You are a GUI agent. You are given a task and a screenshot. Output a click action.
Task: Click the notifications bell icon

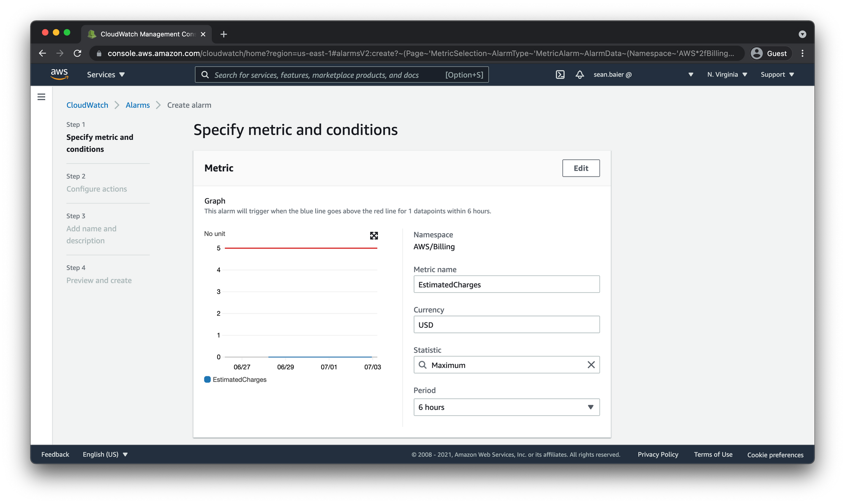580,74
